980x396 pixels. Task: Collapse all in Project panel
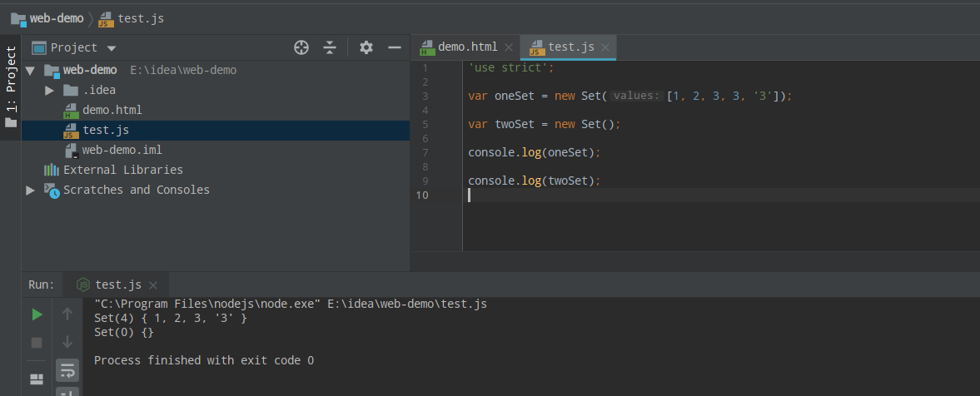click(x=330, y=47)
